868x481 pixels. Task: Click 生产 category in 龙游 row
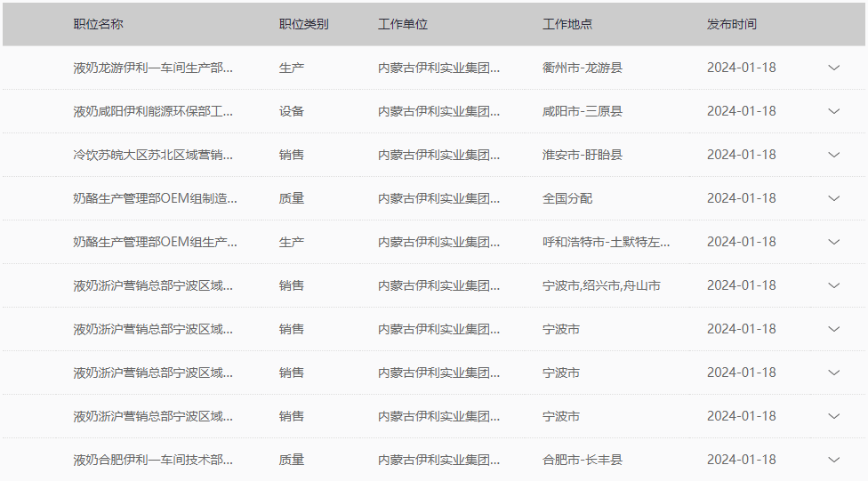291,68
